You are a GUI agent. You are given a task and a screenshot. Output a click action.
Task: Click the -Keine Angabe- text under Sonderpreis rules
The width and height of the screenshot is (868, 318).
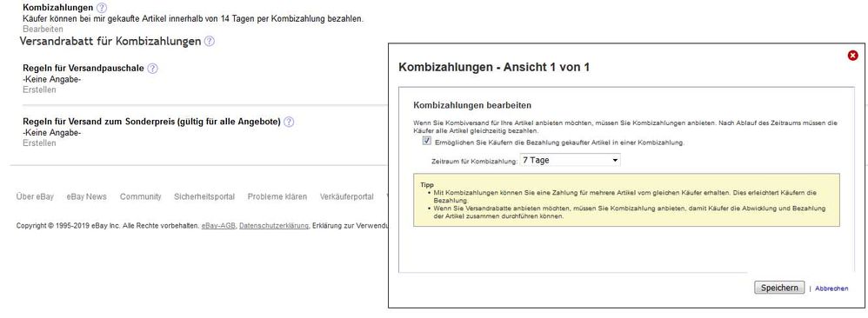(x=52, y=133)
